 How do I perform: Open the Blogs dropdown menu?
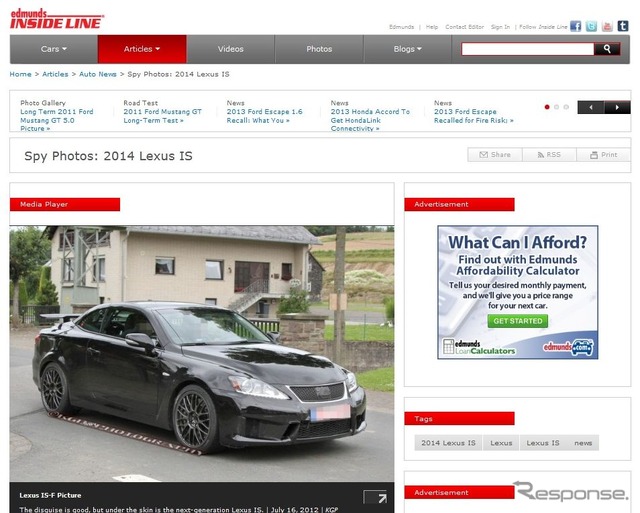coord(407,49)
